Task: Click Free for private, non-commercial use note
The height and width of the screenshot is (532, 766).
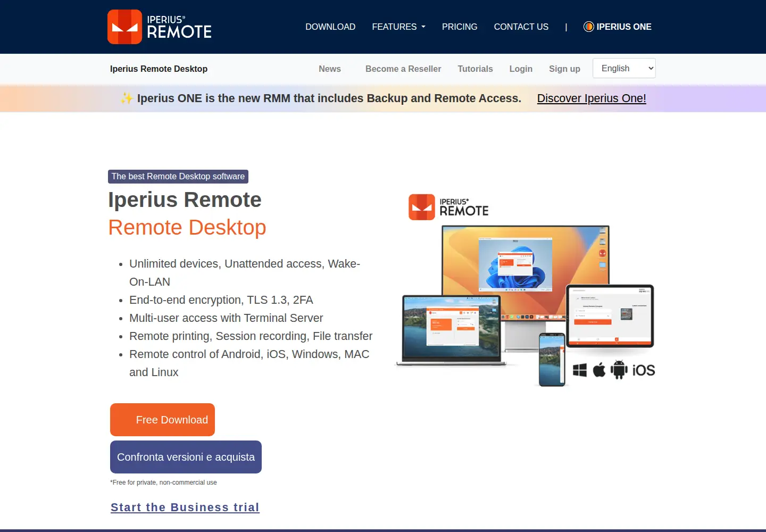Action: pyautogui.click(x=163, y=483)
